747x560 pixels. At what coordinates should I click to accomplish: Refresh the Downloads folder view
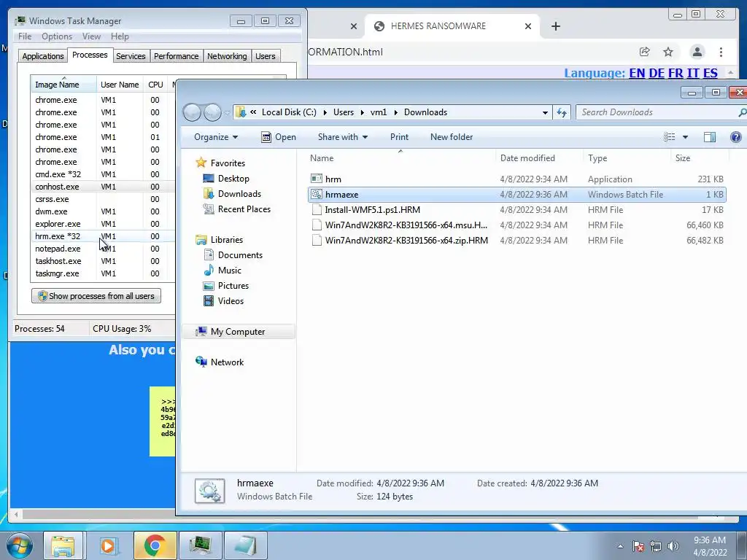tap(562, 112)
